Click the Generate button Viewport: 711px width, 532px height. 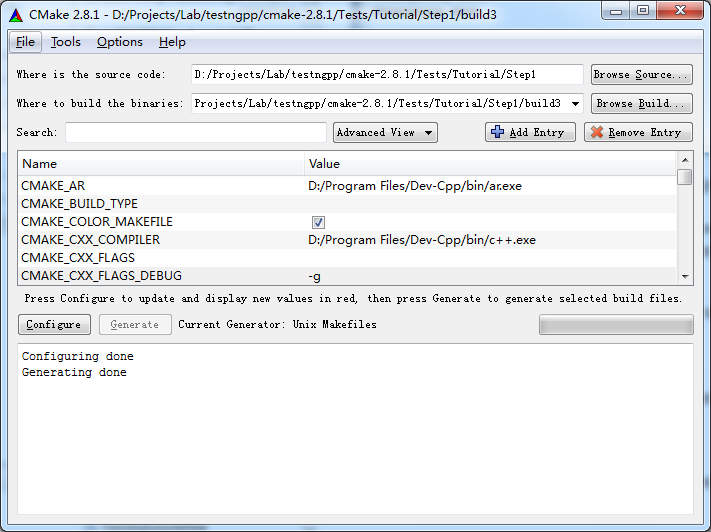[x=135, y=325]
